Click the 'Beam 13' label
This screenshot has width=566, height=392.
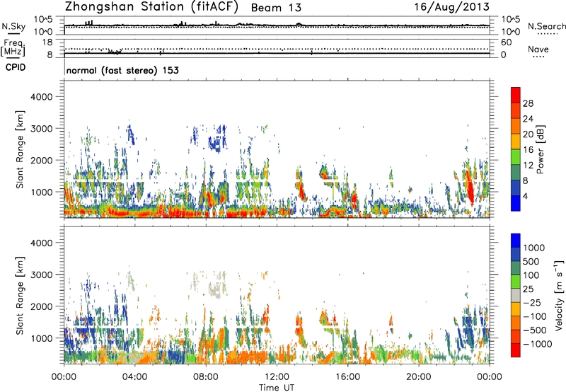[276, 8]
